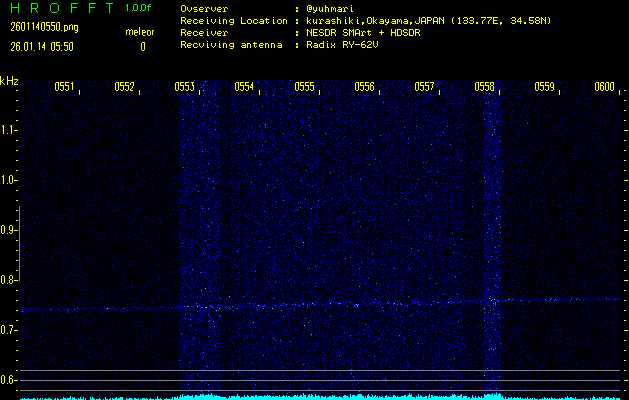Viewport: 629px width, 400px height.
Task: Click the 0600 time label
Action: [x=604, y=87]
